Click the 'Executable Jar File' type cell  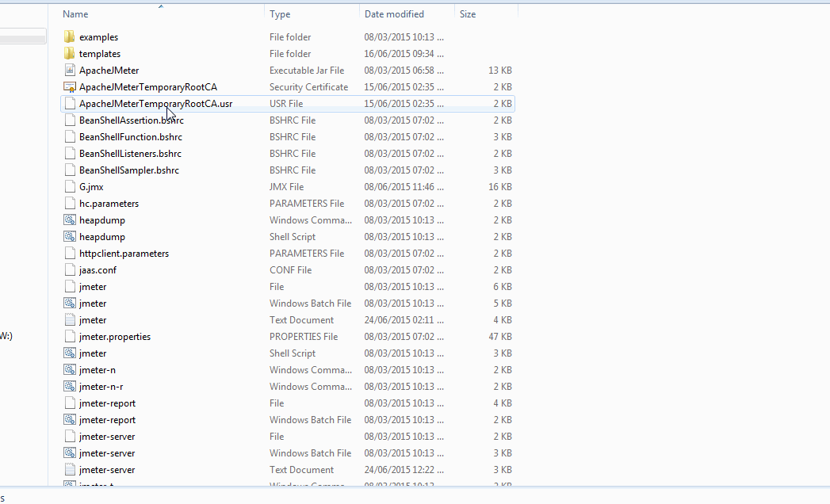[x=307, y=71]
